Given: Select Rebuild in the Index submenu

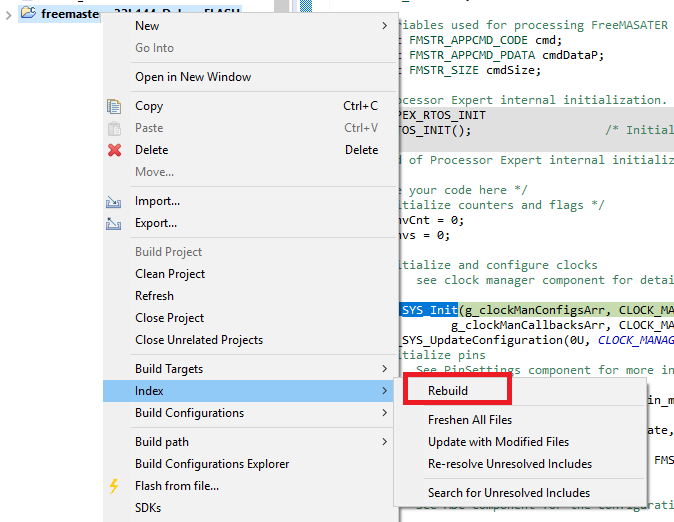Looking at the screenshot, I should click(448, 391).
